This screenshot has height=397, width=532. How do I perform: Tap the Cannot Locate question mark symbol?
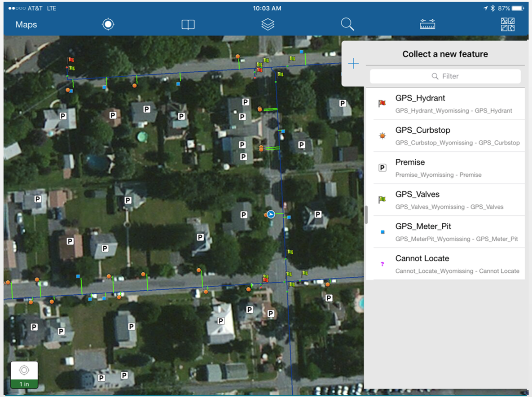coord(382,263)
